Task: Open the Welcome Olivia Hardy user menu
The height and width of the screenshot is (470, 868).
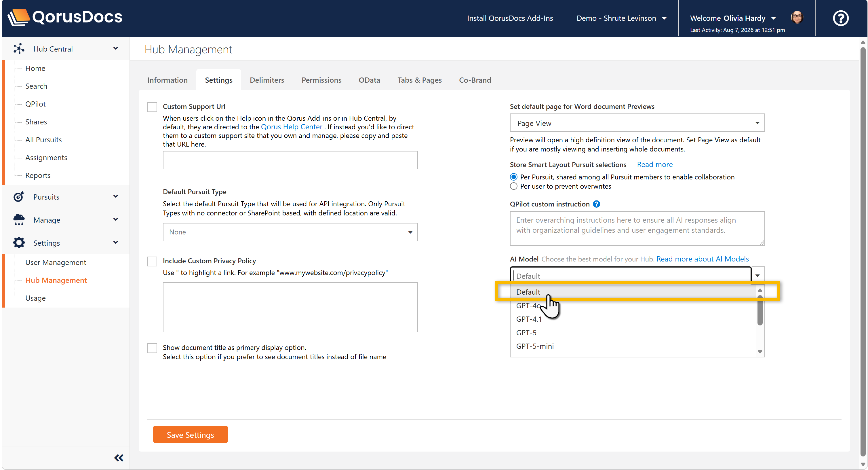Action: 733,18
